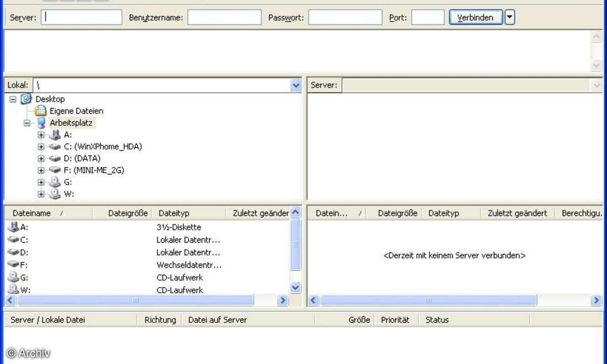607x364 pixels.
Task: Select the A: floppy drive icon in the tree
Action: tap(55, 135)
